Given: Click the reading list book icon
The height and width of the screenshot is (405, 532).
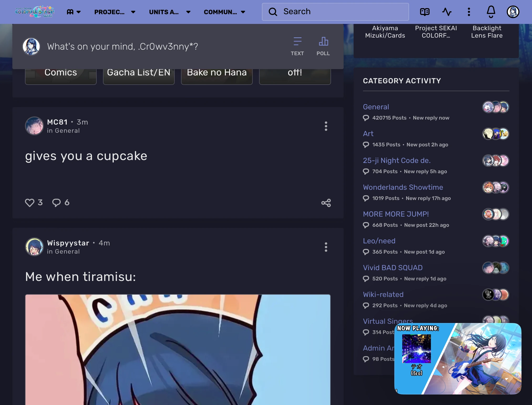Looking at the screenshot, I should (x=425, y=12).
